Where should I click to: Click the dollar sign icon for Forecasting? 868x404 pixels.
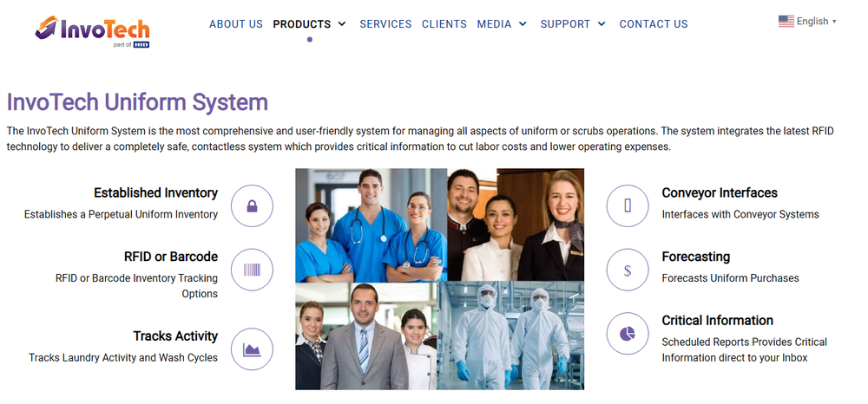click(628, 270)
